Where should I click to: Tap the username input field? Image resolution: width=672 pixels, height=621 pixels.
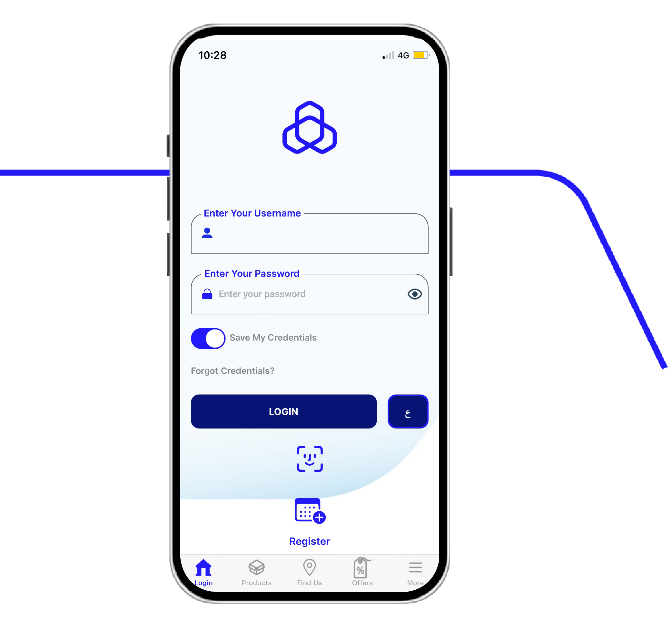click(x=310, y=233)
